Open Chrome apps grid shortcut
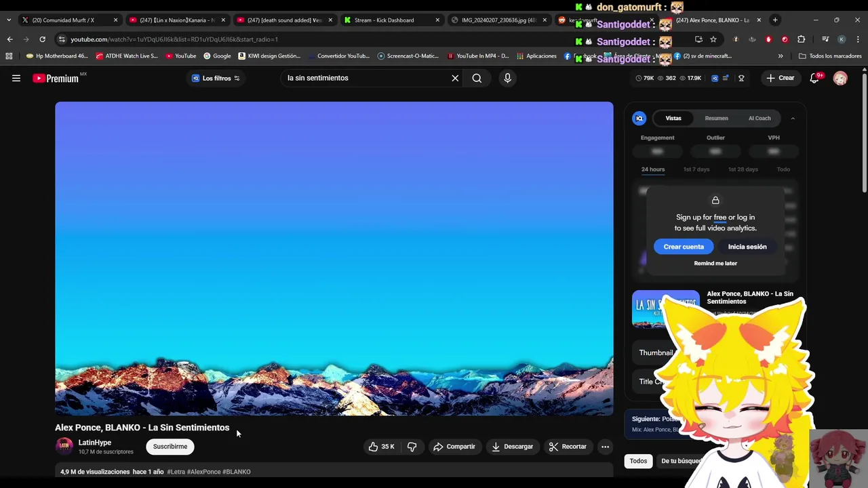 pos(9,56)
